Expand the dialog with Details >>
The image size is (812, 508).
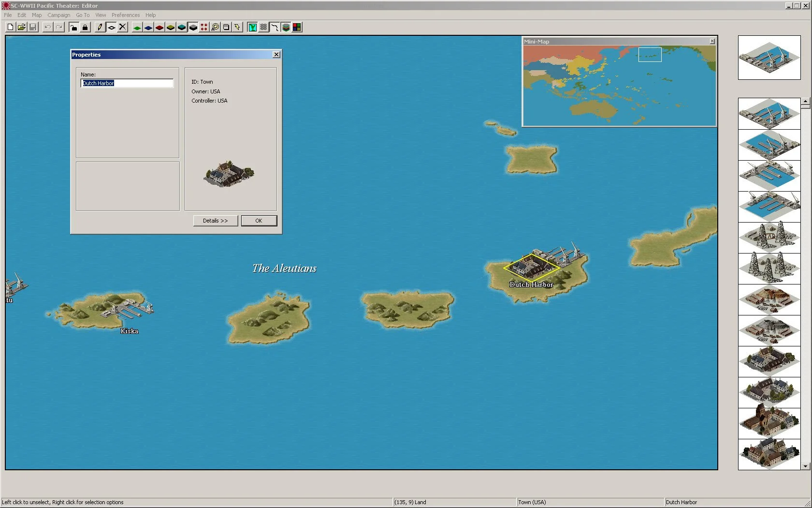[x=215, y=221]
